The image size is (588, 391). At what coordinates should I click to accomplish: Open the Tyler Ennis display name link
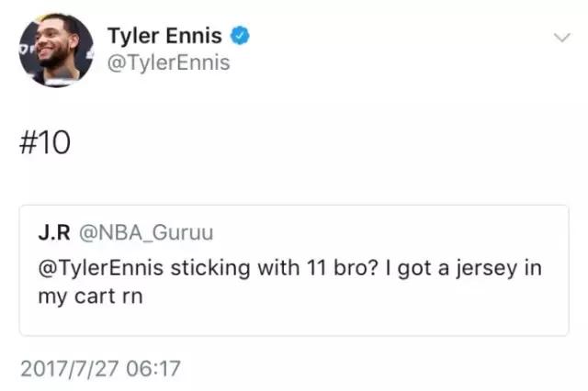[x=164, y=36]
